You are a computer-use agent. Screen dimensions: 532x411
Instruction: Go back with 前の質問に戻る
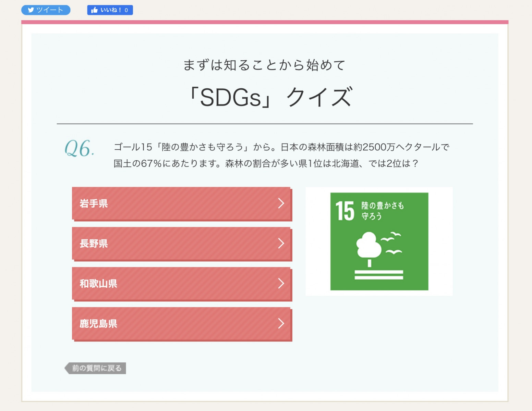pyautogui.click(x=95, y=368)
